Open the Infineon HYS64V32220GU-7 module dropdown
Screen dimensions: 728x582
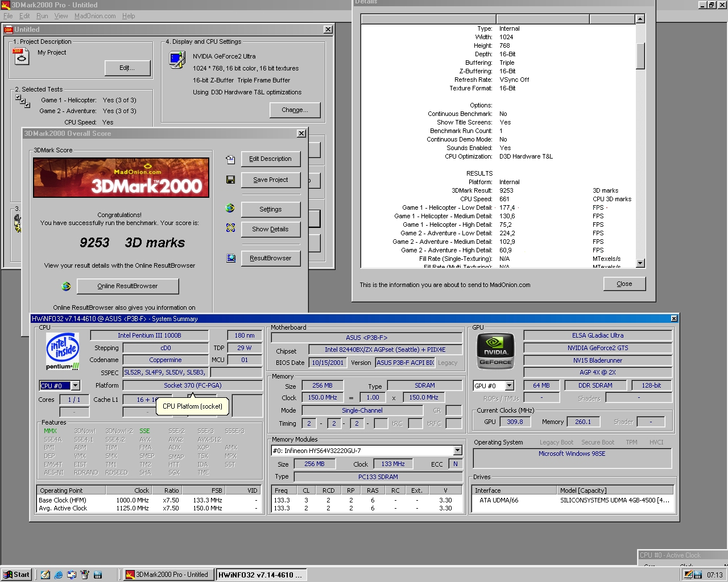pyautogui.click(x=457, y=451)
